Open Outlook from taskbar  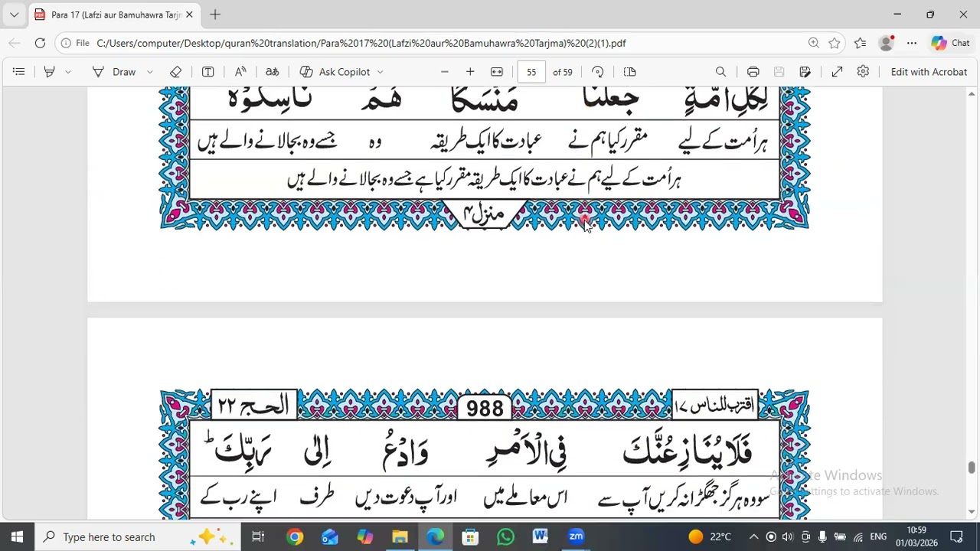tap(330, 537)
